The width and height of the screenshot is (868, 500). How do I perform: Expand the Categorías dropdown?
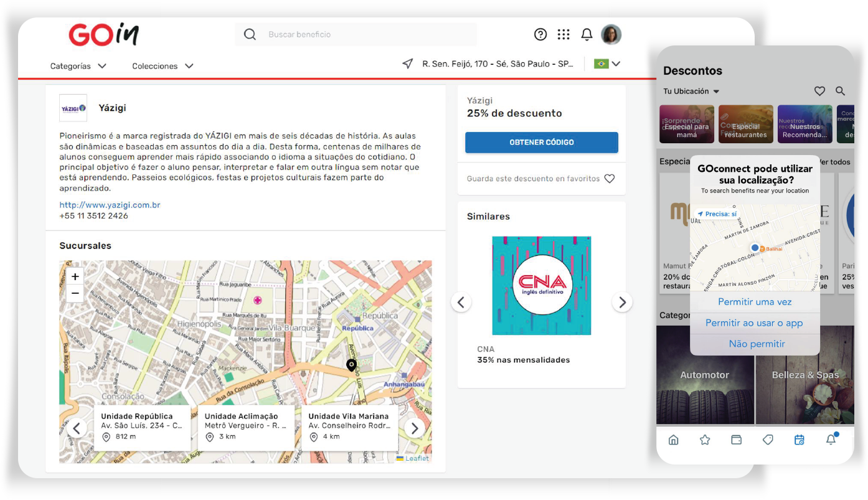(78, 66)
